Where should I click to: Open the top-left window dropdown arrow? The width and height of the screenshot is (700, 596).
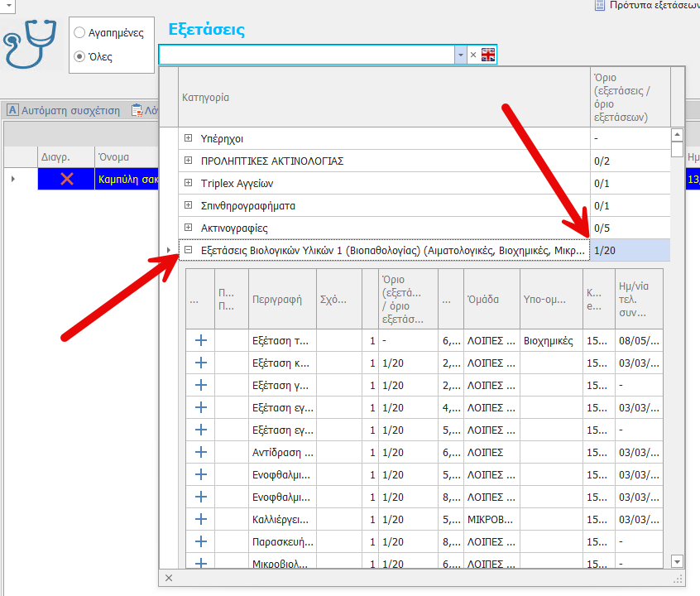coord(8,5)
